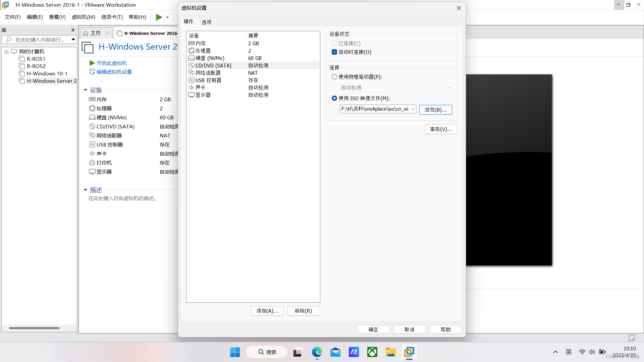Click USB 控制器 in main window summary

[110, 144]
